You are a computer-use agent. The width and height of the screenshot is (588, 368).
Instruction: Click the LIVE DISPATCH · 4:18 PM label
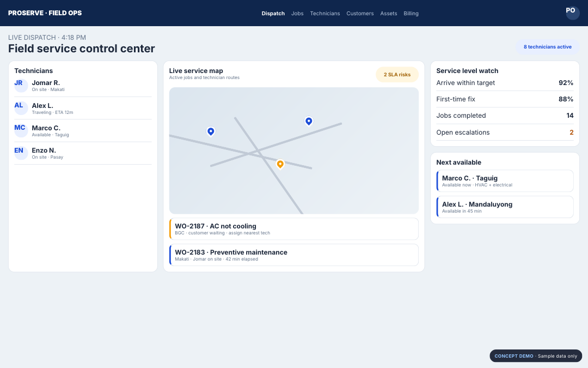pyautogui.click(x=47, y=37)
